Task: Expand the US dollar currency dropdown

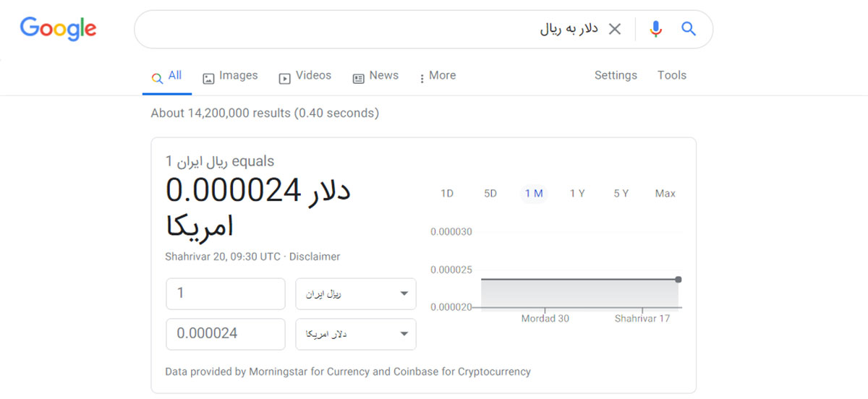Action: [x=356, y=334]
